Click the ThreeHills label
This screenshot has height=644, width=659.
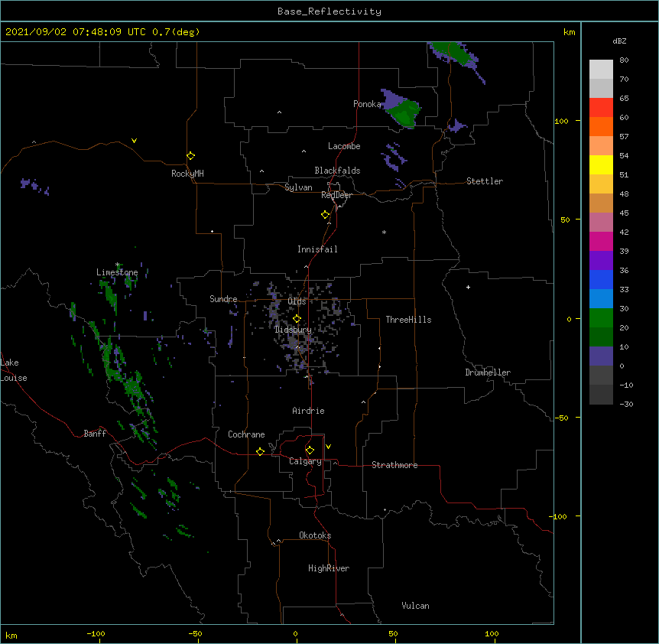coord(408,320)
